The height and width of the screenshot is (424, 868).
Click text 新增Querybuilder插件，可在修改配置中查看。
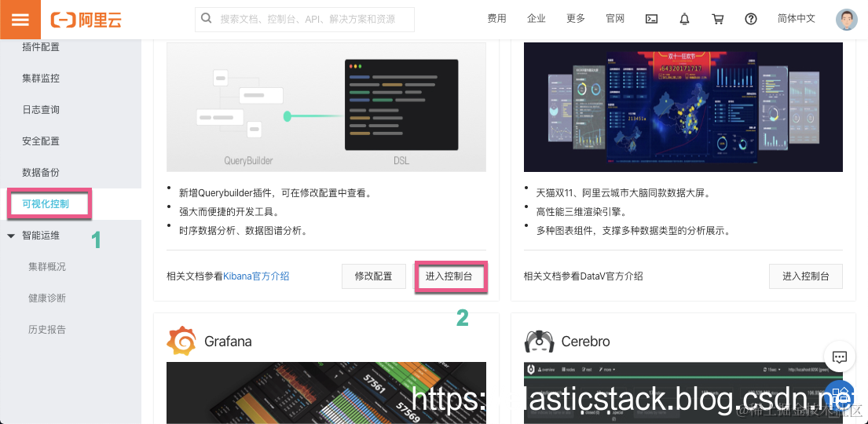(275, 193)
